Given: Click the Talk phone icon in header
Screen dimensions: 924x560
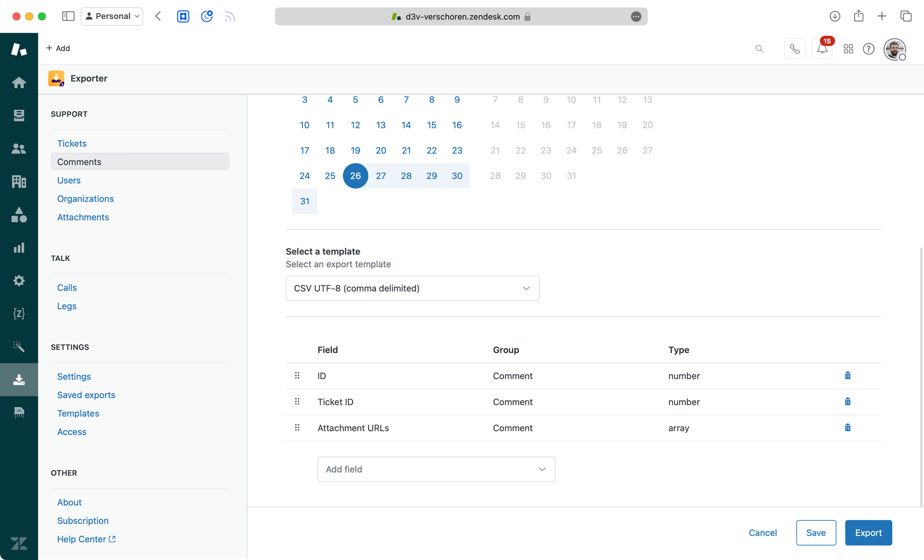Looking at the screenshot, I should tap(795, 49).
